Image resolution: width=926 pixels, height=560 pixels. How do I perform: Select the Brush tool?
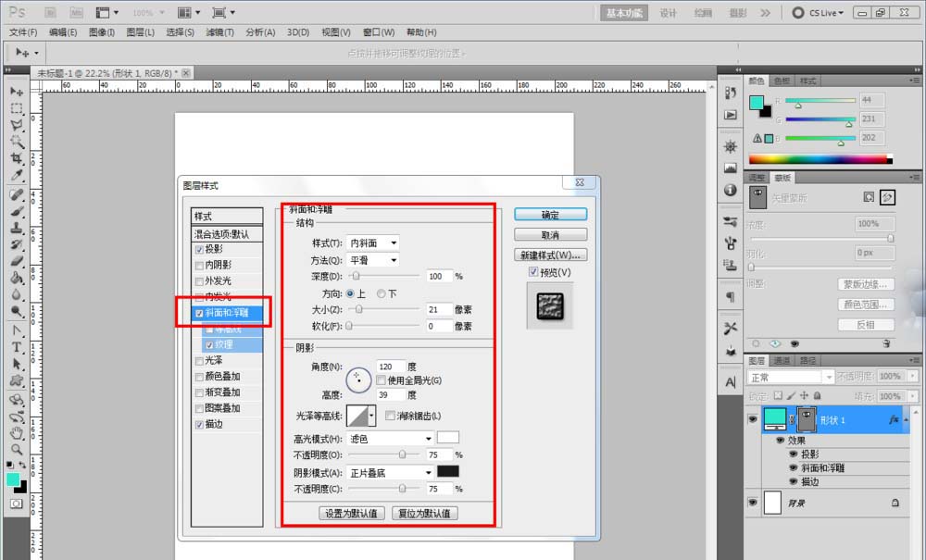click(x=17, y=211)
